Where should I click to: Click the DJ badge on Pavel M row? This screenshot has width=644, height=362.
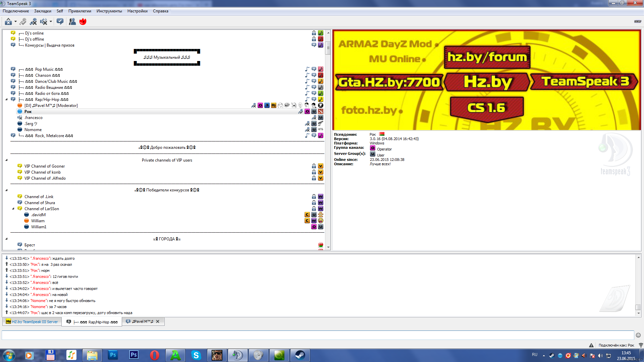pyautogui.click(x=274, y=106)
